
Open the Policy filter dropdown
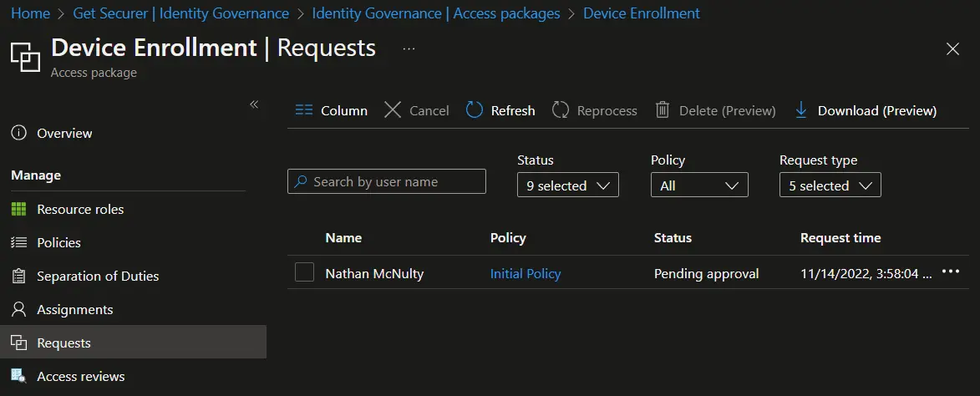coord(698,185)
